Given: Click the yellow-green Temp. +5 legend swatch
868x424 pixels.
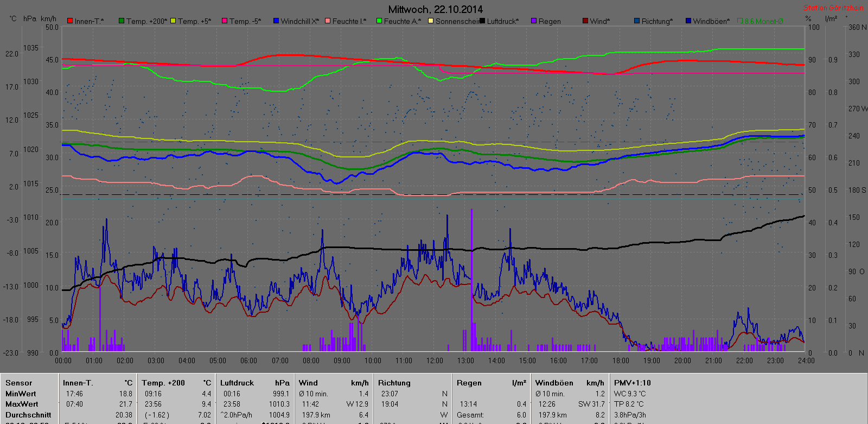Looking at the screenshot, I should (x=173, y=21).
